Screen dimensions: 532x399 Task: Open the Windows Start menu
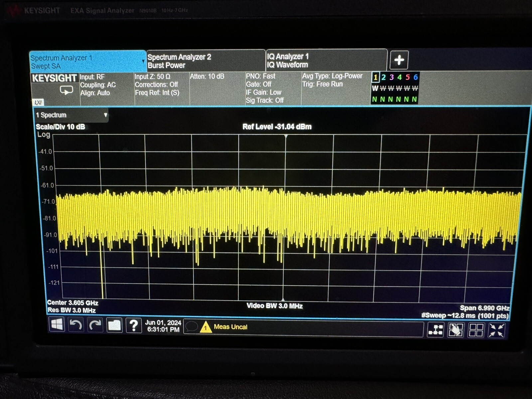click(x=57, y=325)
